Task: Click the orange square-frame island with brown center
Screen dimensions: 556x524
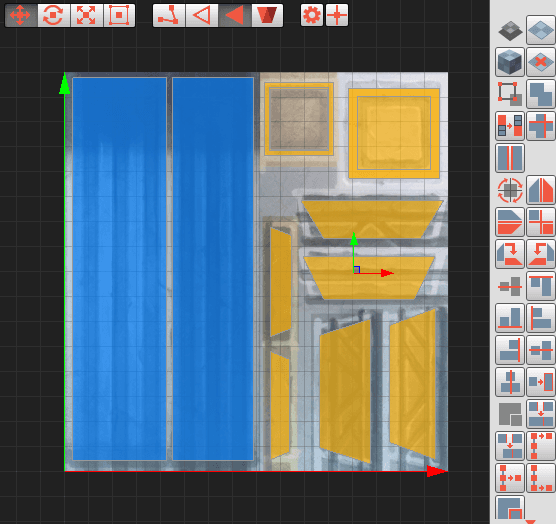Action: [x=299, y=119]
